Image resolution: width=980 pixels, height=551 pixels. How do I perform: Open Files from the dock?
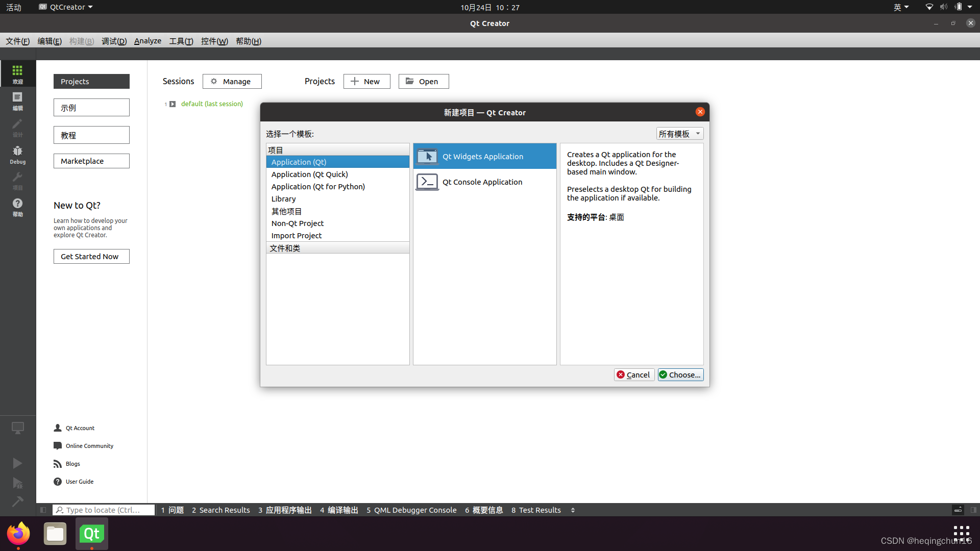(55, 534)
